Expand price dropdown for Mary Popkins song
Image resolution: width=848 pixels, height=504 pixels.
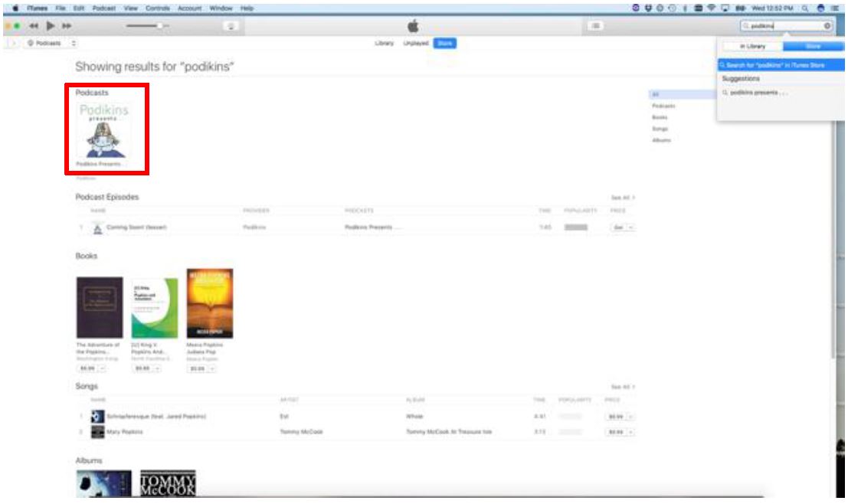point(630,432)
